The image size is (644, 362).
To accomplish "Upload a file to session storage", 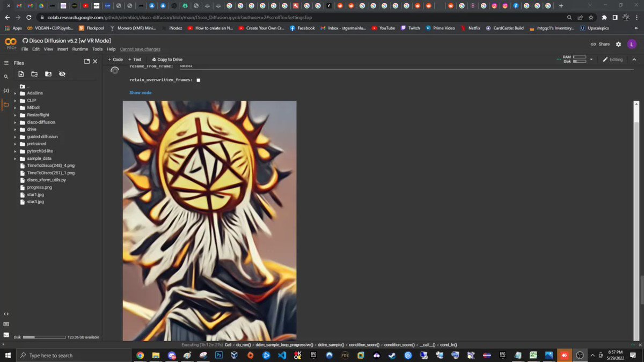I will (x=21, y=74).
